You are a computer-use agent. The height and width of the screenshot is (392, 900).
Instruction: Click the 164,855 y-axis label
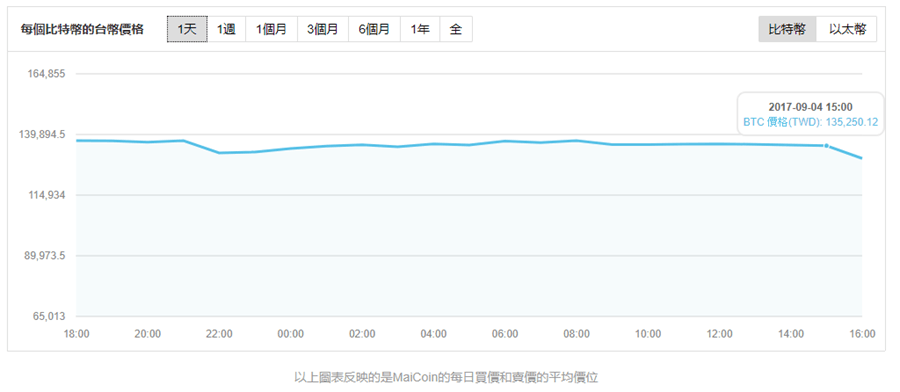point(46,74)
